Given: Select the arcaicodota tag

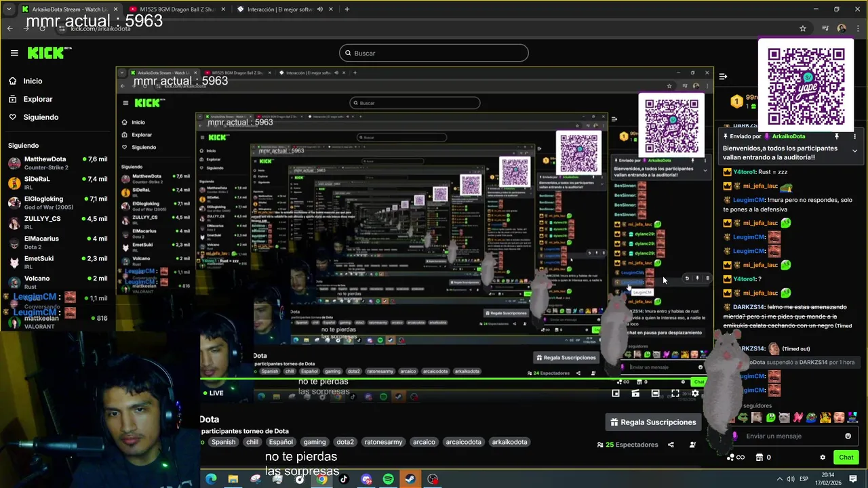Looking at the screenshot, I should point(463,442).
